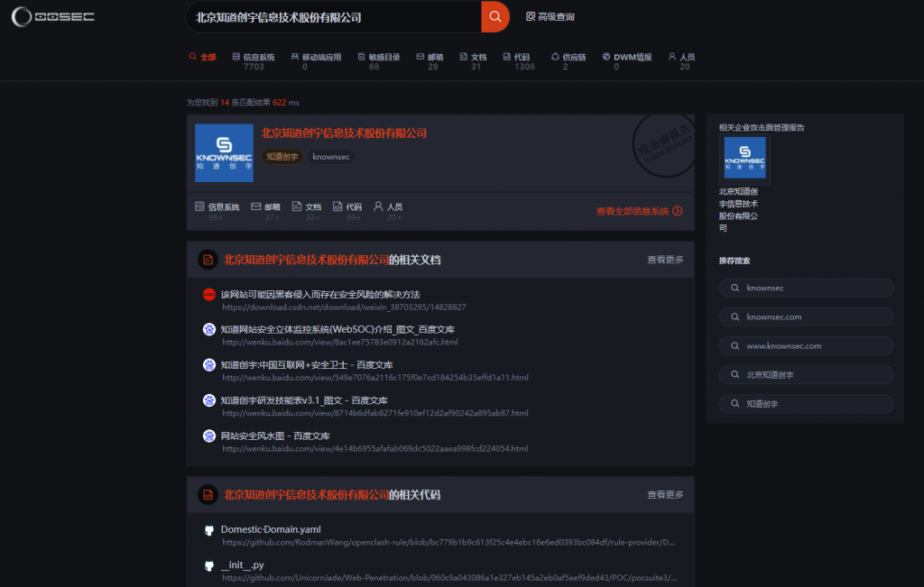The height and width of the screenshot is (587, 924).
Task: Open 知道网站安全立体监控系统(WebSOC)介绍 document
Action: point(337,330)
